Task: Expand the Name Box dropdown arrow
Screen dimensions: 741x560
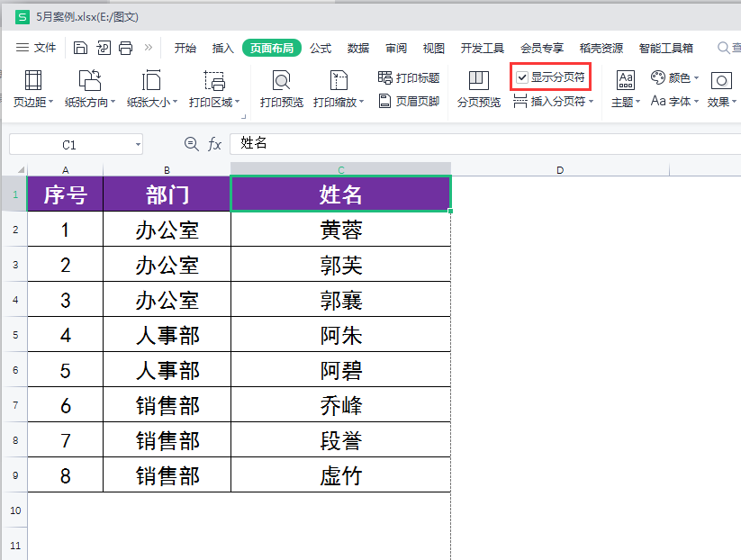Action: (137, 144)
